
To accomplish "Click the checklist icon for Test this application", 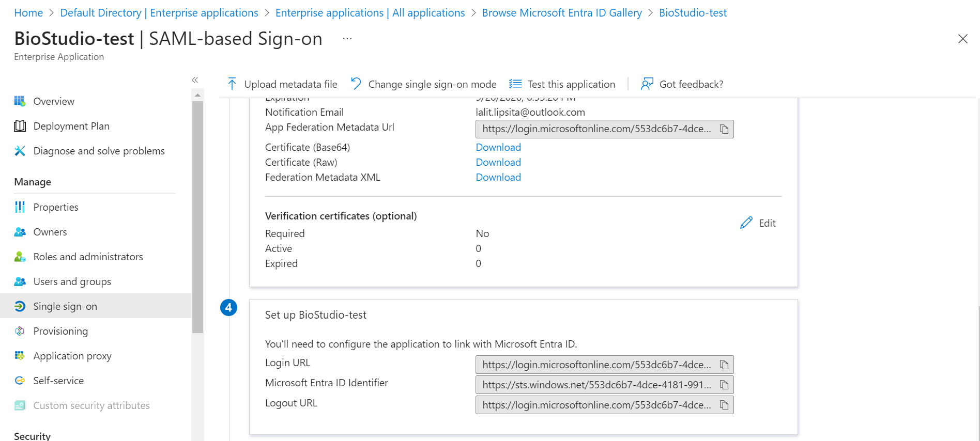I will (515, 84).
